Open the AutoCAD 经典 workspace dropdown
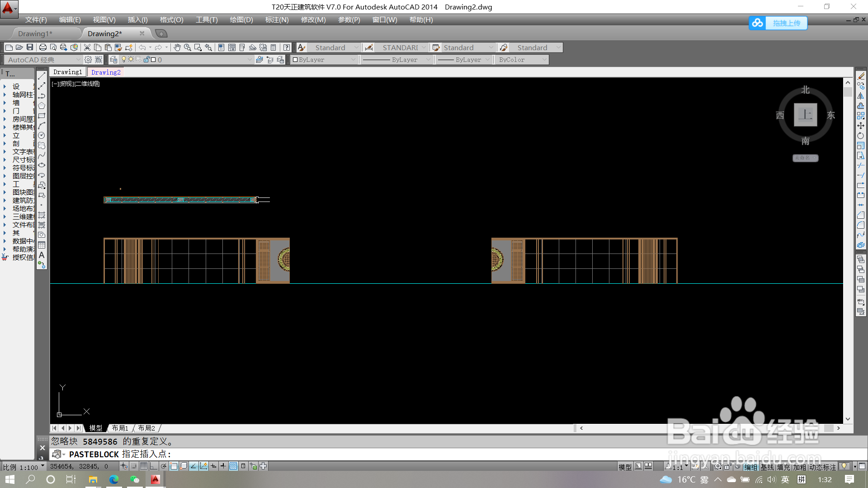868x488 pixels. (x=78, y=60)
